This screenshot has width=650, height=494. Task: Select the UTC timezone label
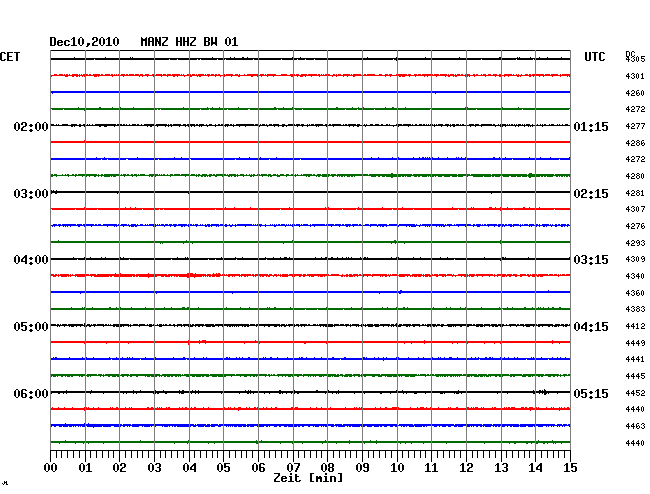(595, 58)
